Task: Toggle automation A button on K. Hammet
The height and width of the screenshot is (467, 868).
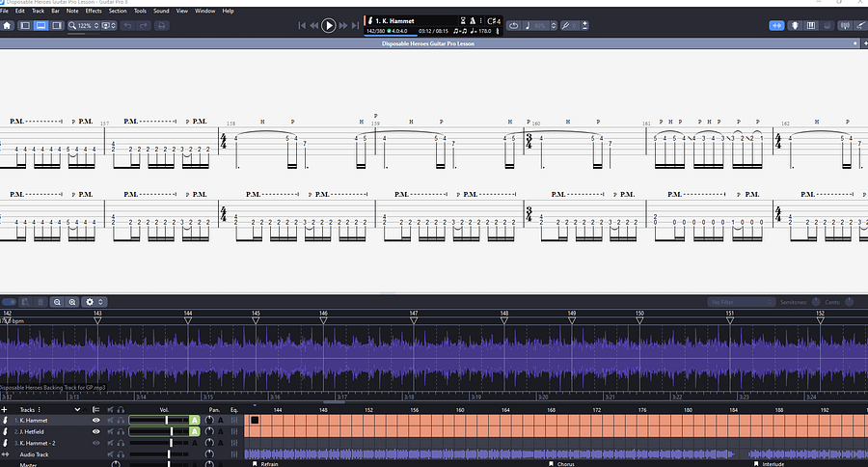Action: [194, 420]
